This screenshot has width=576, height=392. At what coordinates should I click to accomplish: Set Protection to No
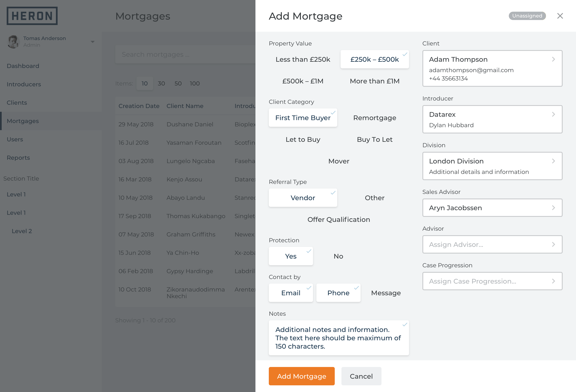click(x=338, y=256)
